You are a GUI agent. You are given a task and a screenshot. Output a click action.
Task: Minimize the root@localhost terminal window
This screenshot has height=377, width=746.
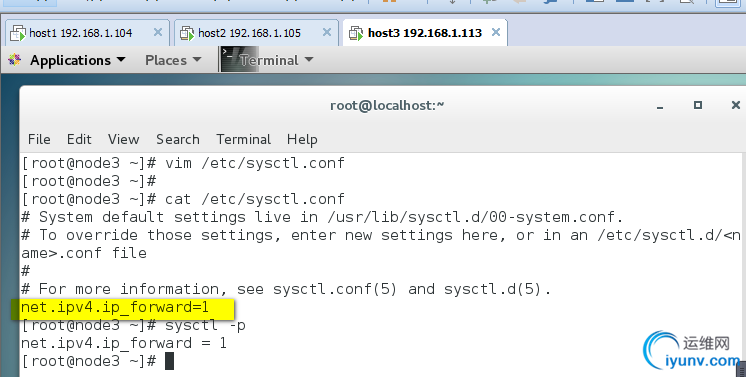[660, 108]
